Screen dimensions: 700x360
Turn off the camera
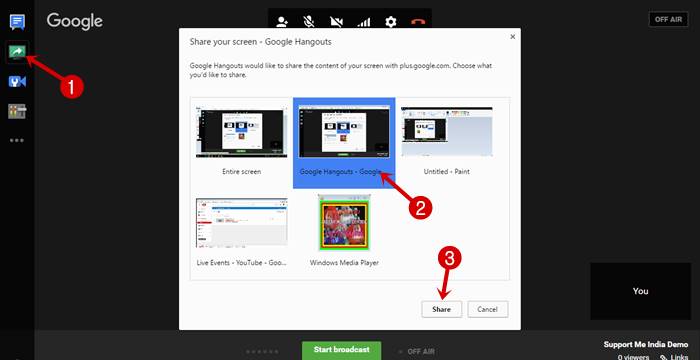coord(336,21)
